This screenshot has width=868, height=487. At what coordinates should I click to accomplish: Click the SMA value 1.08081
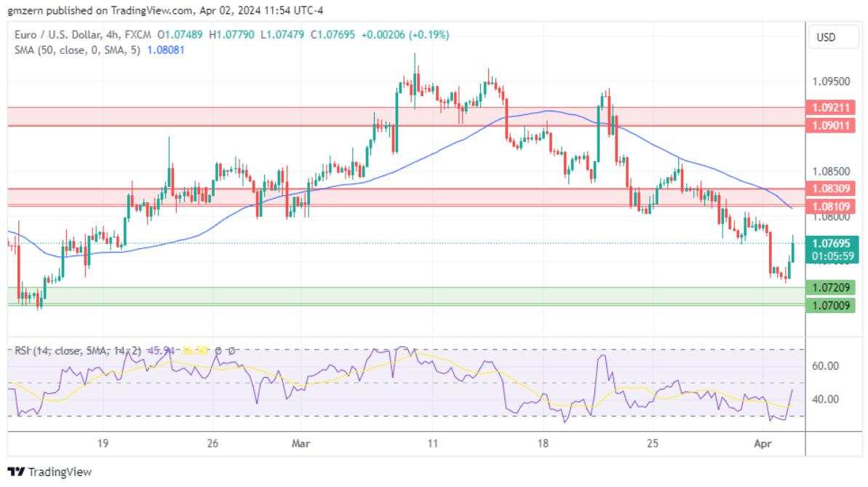[165, 50]
